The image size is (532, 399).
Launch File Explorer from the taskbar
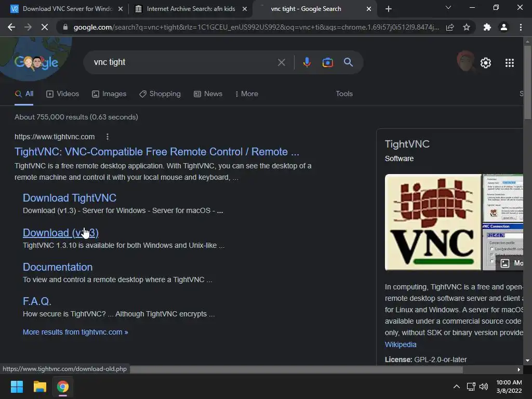point(39,387)
